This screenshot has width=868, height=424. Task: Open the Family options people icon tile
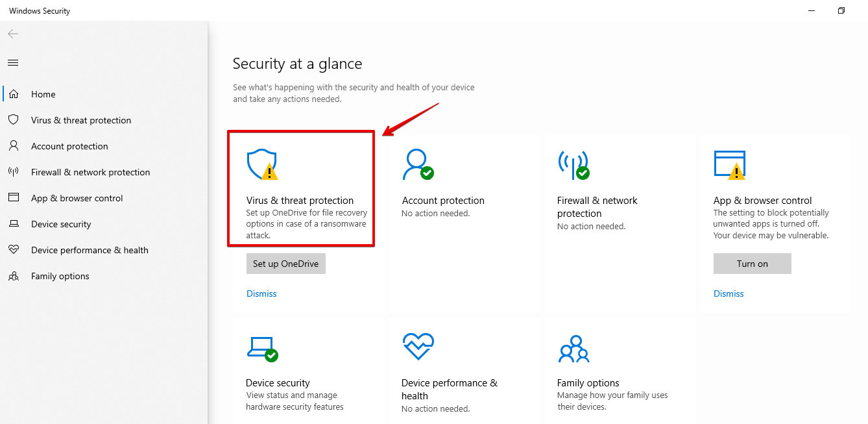click(x=573, y=349)
